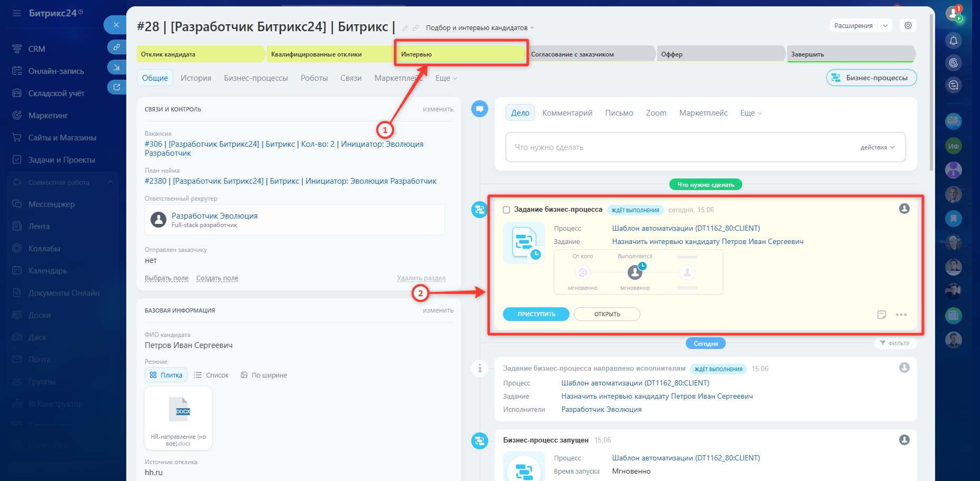Open the hamburger menu beside Битрикс24 logo
This screenshot has width=980, height=481.
[x=17, y=13]
